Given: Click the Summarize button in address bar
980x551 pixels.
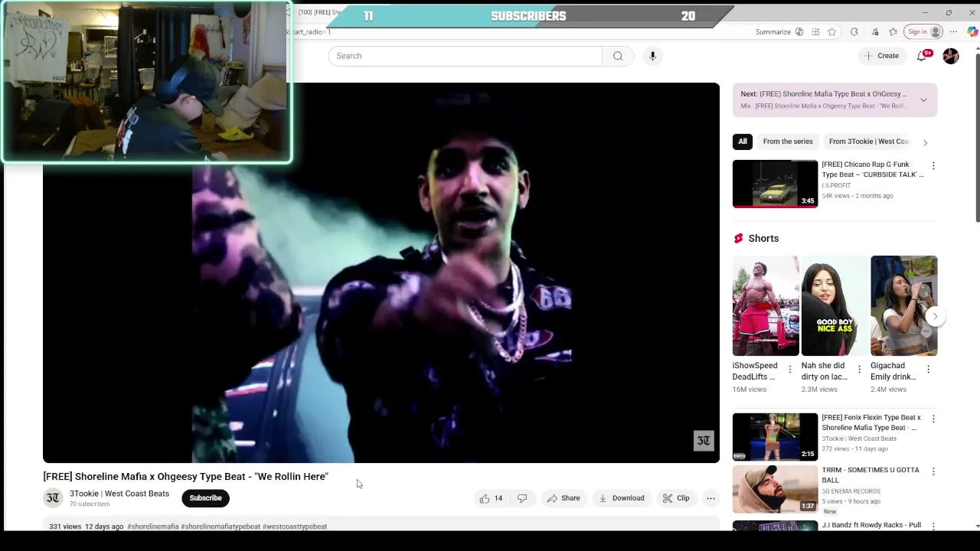Looking at the screenshot, I should click(779, 32).
